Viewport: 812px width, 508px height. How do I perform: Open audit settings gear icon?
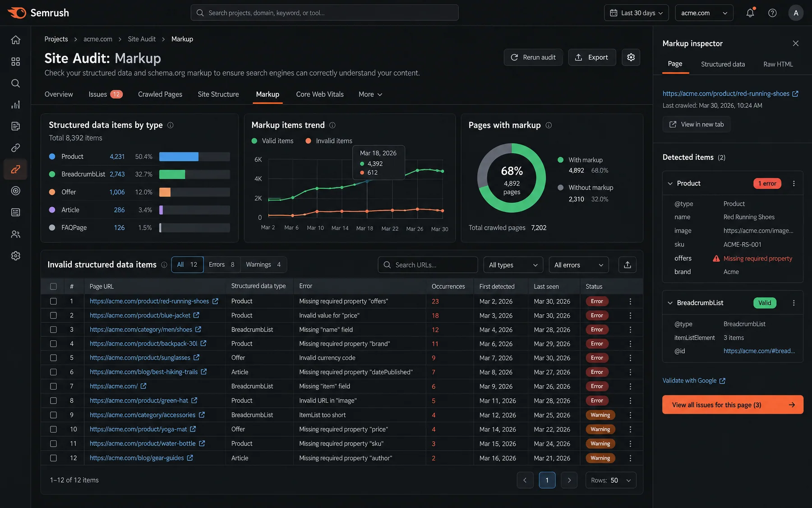631,57
